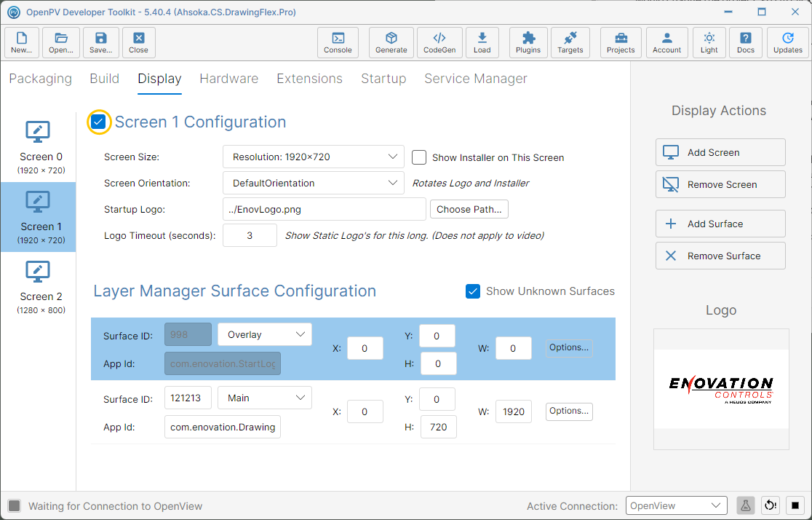
Task: Click the Y field of Overlay surface
Action: [x=437, y=336]
